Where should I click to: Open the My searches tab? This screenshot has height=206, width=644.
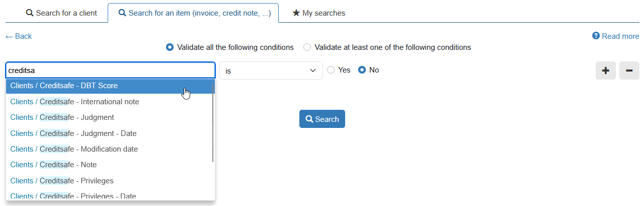click(318, 13)
